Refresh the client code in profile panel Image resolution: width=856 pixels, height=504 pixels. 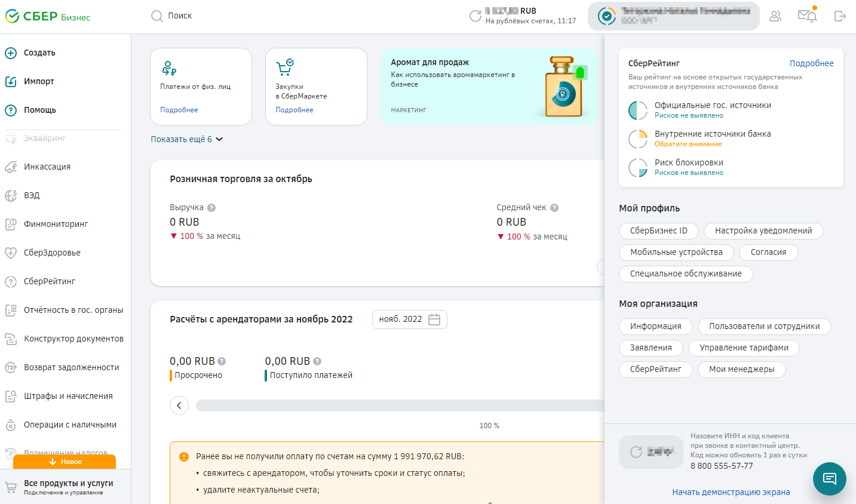click(636, 452)
